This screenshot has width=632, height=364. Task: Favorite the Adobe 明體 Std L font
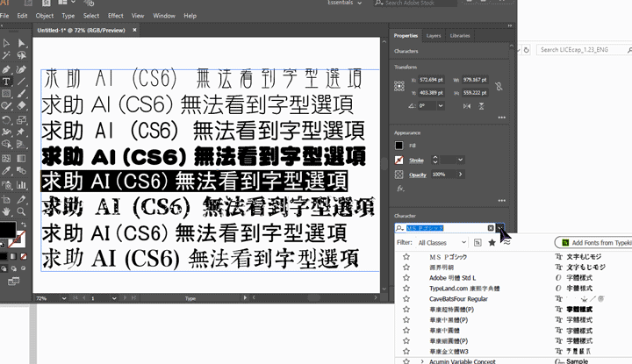(406, 277)
